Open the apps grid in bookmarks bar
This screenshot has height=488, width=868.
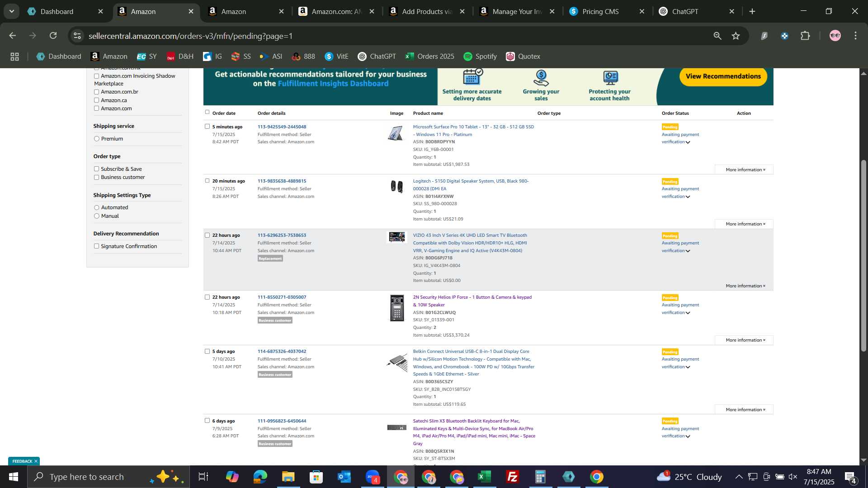click(14, 56)
